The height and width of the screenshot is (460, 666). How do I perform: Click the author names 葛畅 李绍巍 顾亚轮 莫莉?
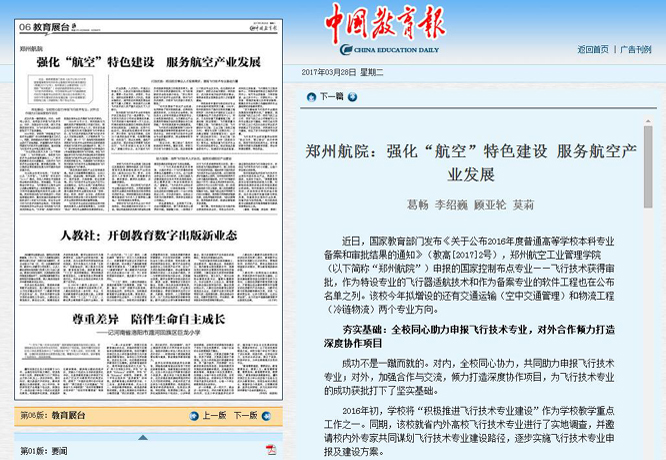coord(470,205)
